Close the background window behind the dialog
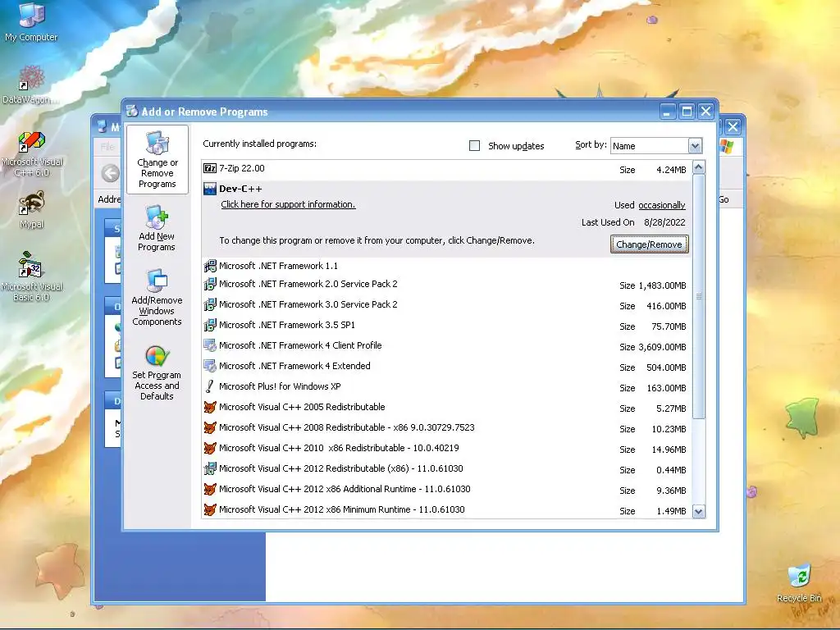This screenshot has width=840, height=630. click(733, 127)
